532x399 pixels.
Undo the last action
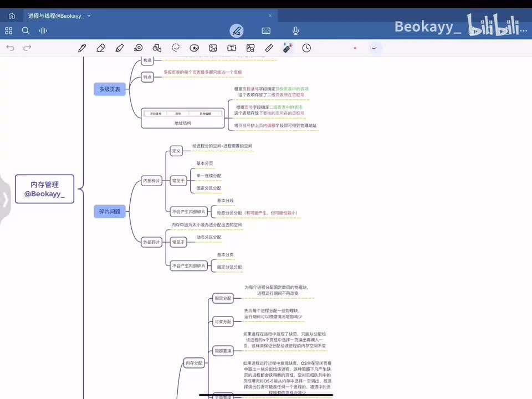click(10, 48)
